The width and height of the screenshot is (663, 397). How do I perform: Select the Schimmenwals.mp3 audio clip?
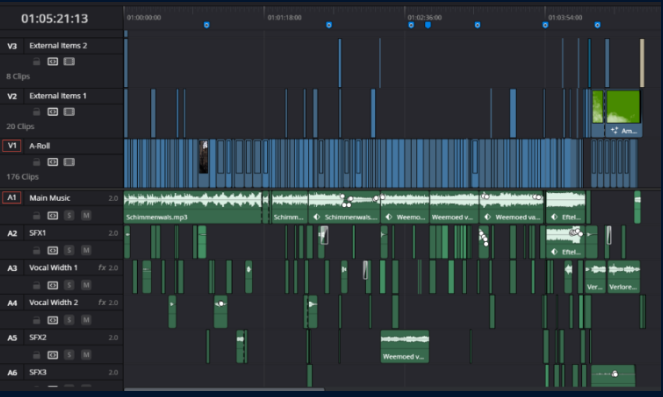(192, 207)
